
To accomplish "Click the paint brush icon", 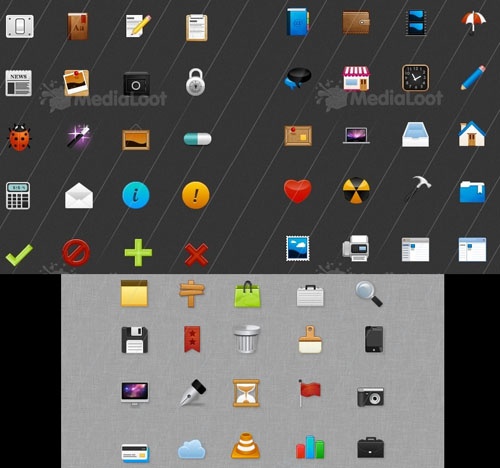I will pos(310,340).
